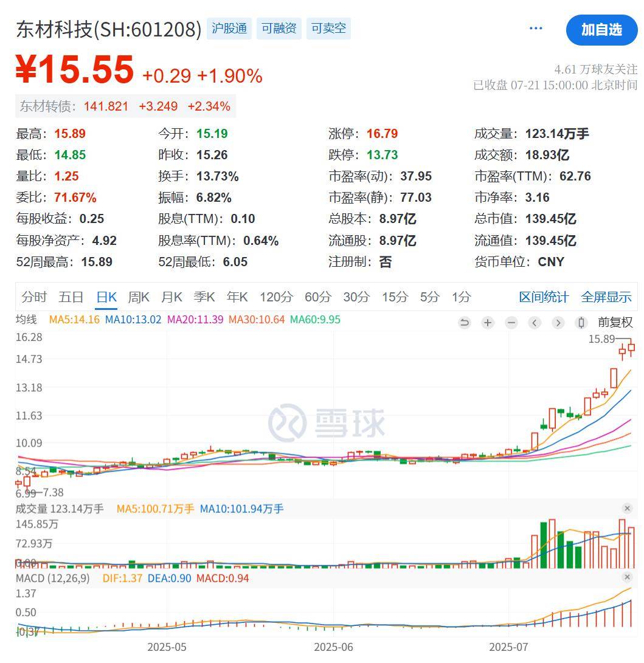Screen dimensions: 644x663
Task: Click the 市盈率(TTM) value 62.76
Action: click(x=575, y=176)
